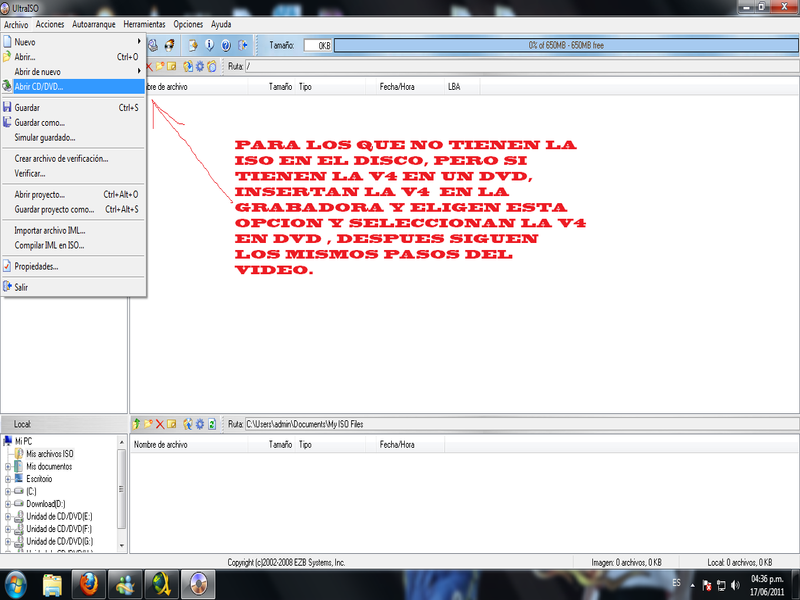Click the Tamaño column header in Local list
The width and height of the screenshot is (800, 600).
271,444
